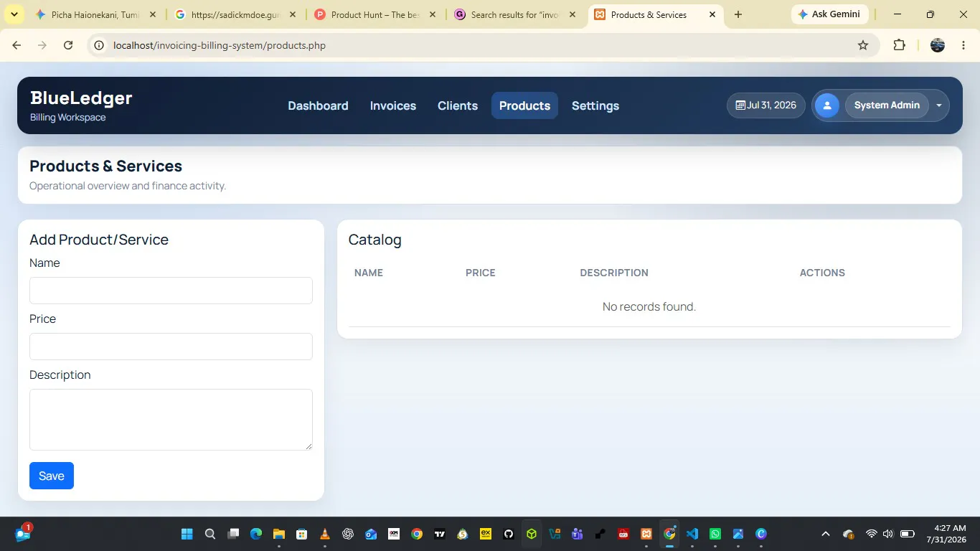980x551 pixels.
Task: Close the Products & Services tab
Action: 712,14
